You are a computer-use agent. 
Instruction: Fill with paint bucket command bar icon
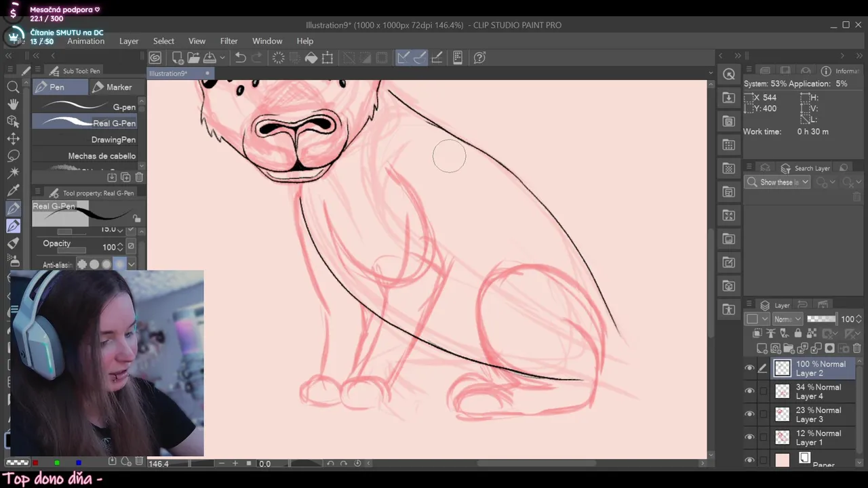pos(311,58)
